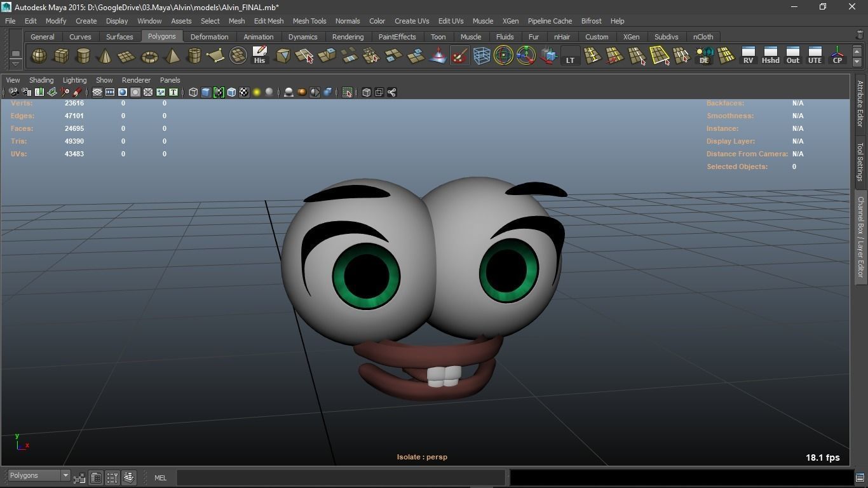Click the CP center pivot shelf icon
This screenshot has width=868, height=488.
[x=837, y=56]
